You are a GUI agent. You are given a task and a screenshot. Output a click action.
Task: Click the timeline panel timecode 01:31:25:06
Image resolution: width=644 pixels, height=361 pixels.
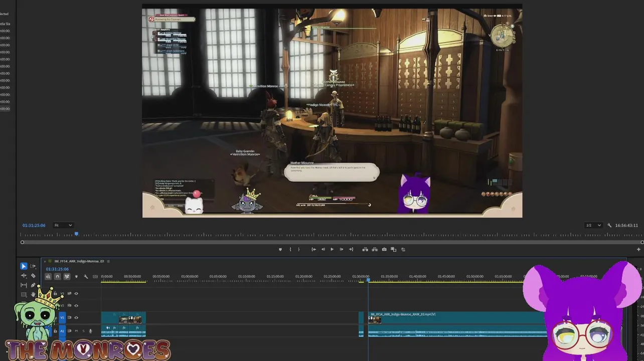(x=57, y=269)
